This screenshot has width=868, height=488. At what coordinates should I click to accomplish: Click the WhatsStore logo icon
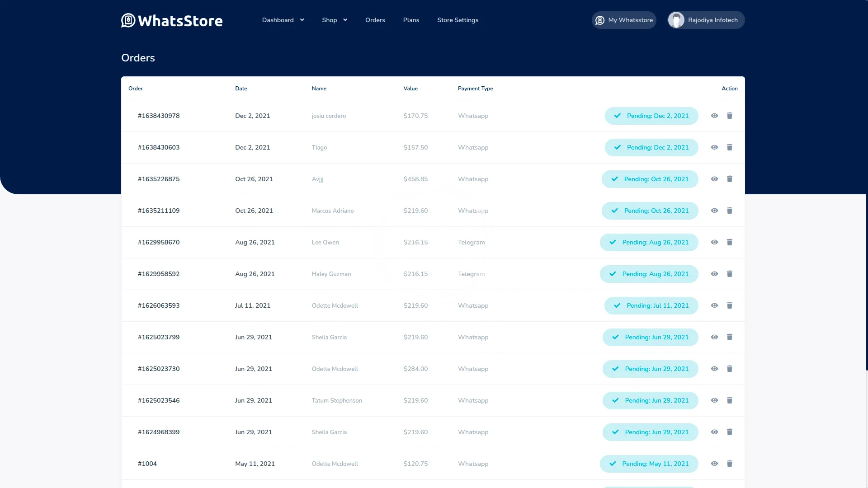(128, 20)
